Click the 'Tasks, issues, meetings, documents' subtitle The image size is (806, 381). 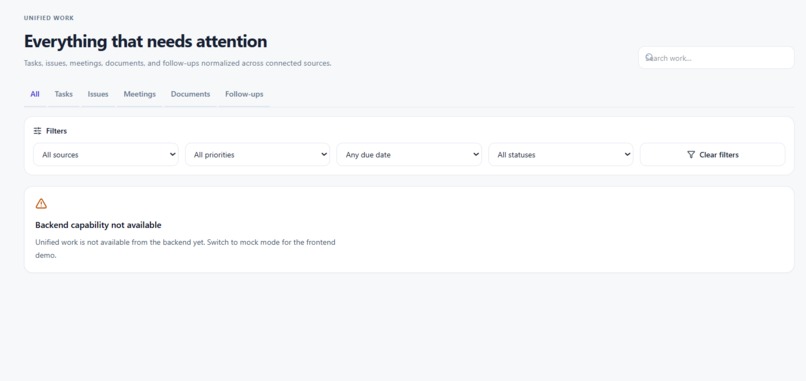pyautogui.click(x=177, y=64)
